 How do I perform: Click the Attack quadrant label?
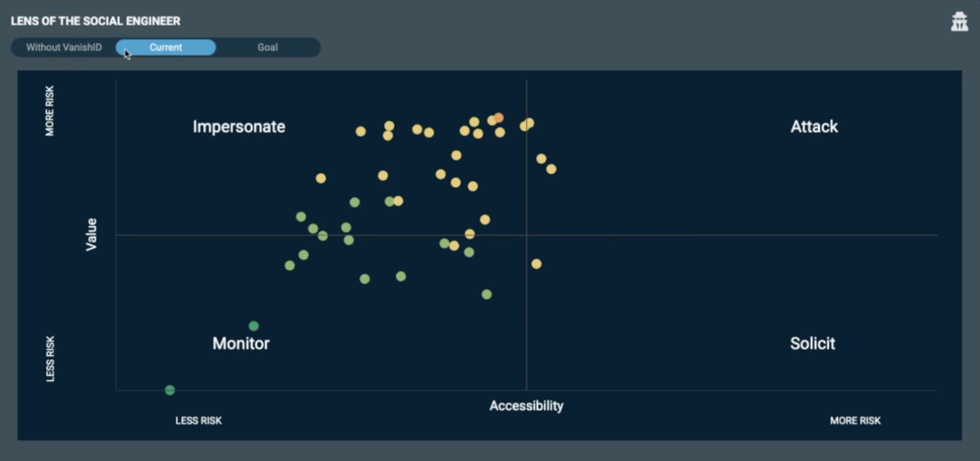pyautogui.click(x=814, y=127)
